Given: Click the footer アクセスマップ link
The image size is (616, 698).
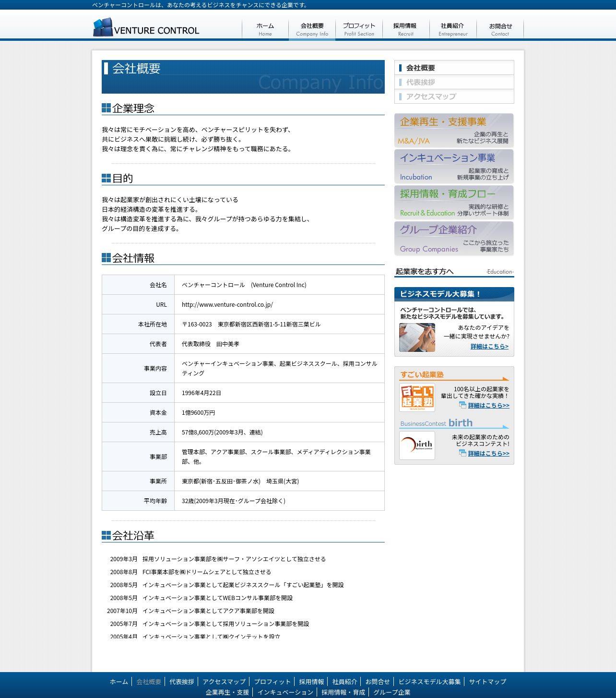Looking at the screenshot, I should (224, 682).
